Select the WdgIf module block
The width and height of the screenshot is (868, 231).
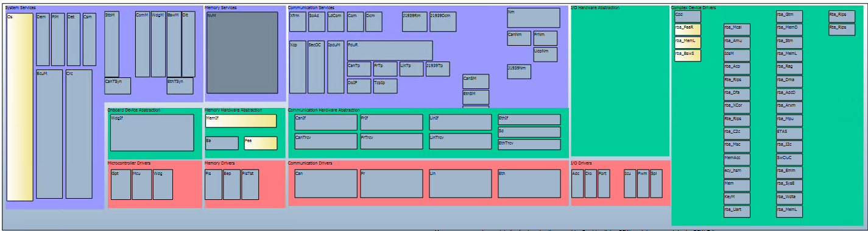152,132
